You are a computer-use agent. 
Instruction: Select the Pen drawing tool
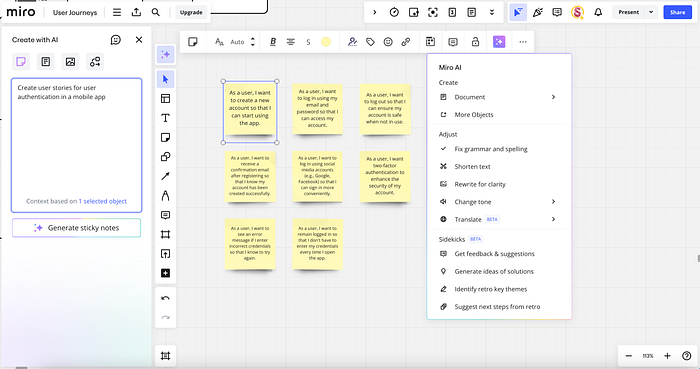point(166,195)
